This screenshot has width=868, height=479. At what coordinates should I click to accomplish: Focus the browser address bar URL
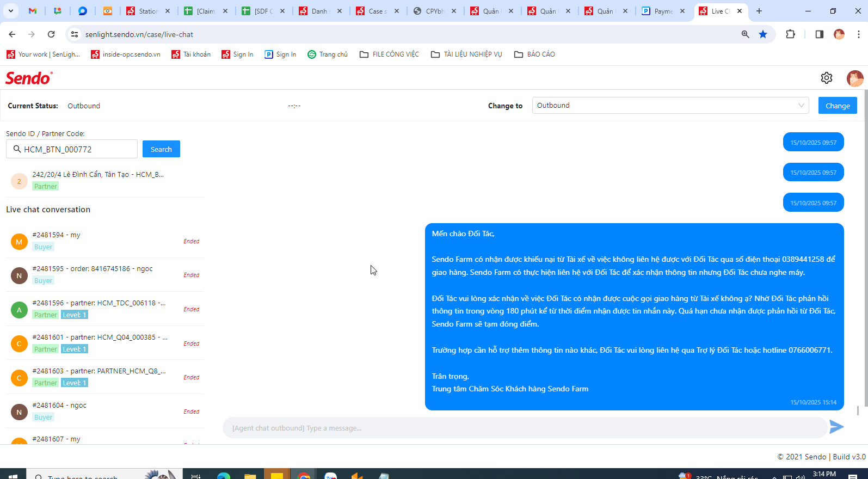(139, 34)
